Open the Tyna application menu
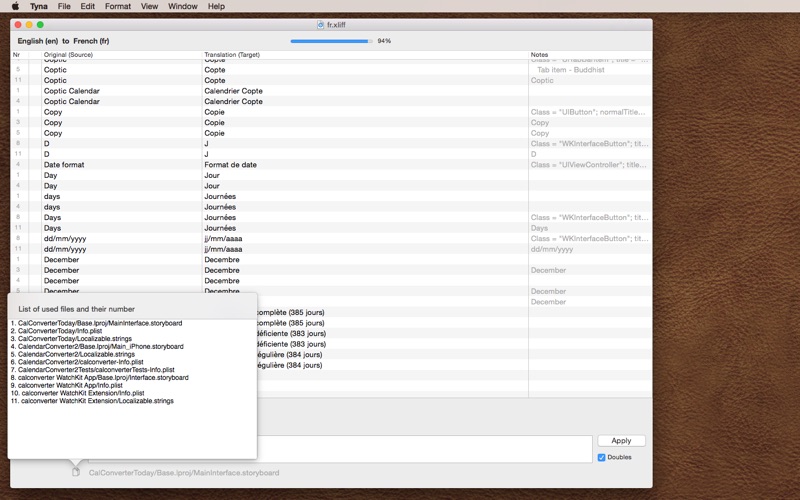 (38, 6)
